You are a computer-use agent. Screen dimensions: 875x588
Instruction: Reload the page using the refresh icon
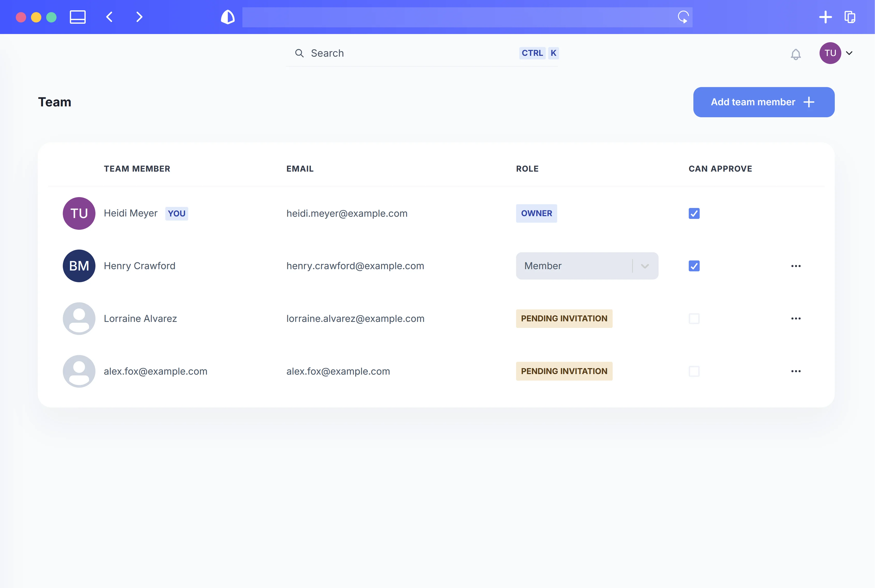coord(683,17)
